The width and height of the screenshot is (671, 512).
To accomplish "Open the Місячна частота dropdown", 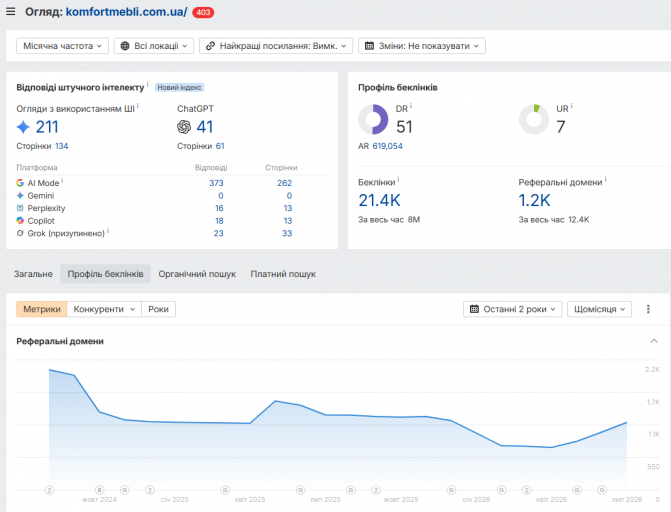I will tap(62, 46).
